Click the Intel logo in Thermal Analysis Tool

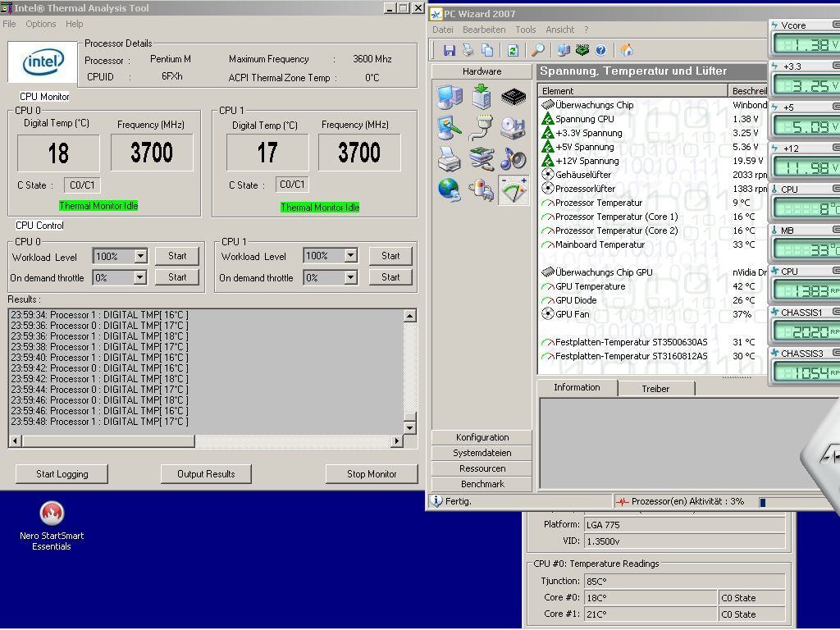click(43, 62)
